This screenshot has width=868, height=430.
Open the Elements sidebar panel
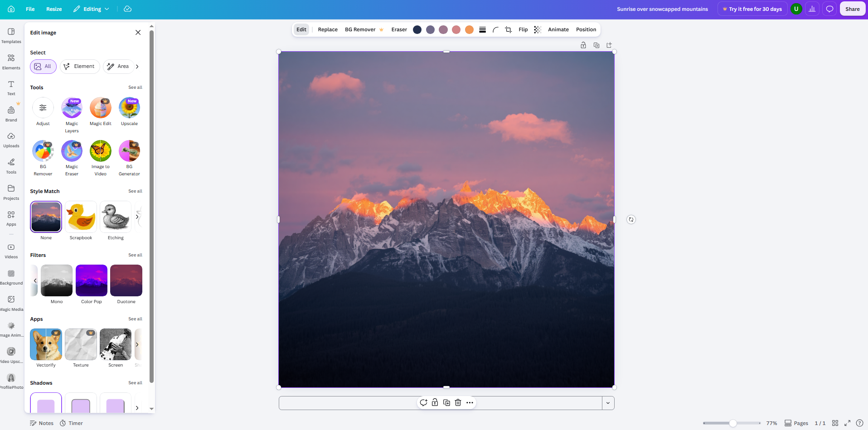pos(11,62)
